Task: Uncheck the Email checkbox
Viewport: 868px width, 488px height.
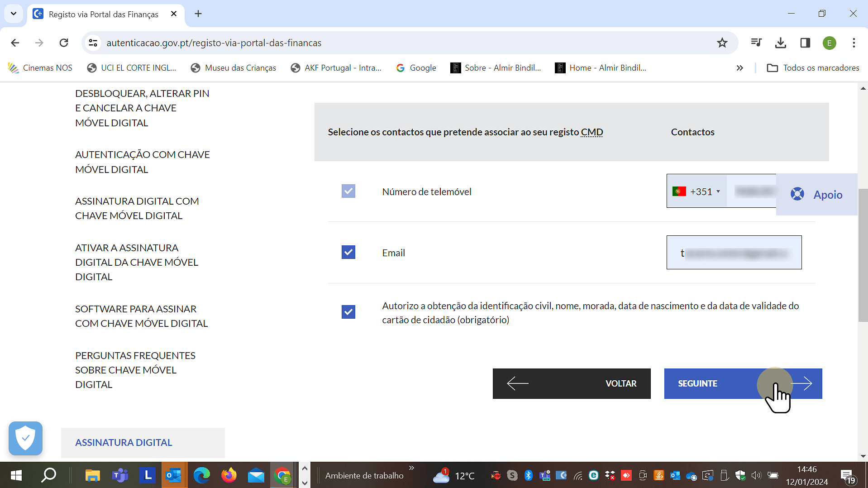Action: coord(348,252)
